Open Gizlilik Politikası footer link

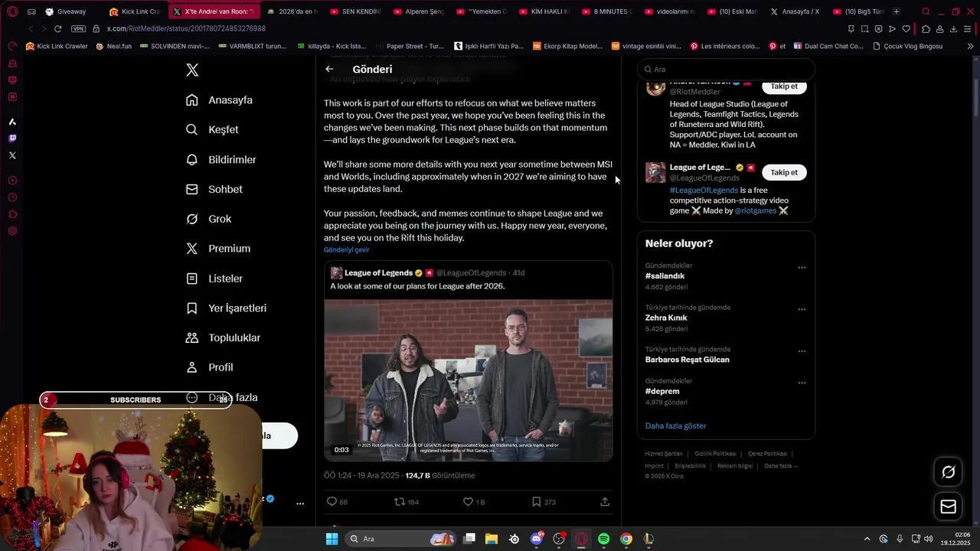[x=715, y=454]
